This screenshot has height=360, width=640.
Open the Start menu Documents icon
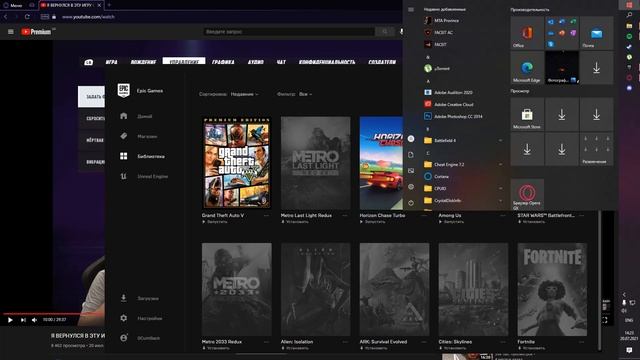point(411,155)
